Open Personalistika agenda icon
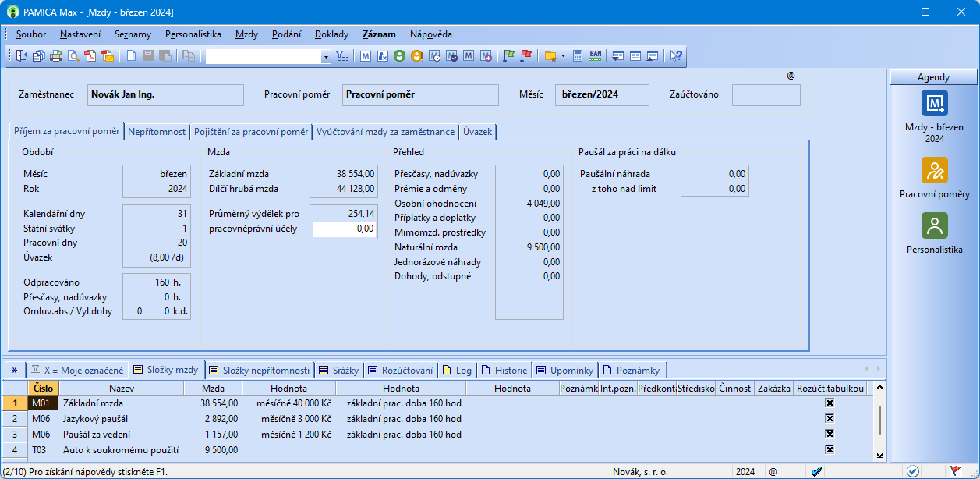 coord(934,226)
